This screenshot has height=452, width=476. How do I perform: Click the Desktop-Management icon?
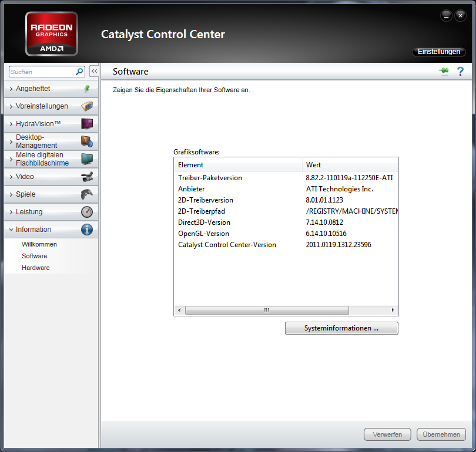tap(87, 141)
